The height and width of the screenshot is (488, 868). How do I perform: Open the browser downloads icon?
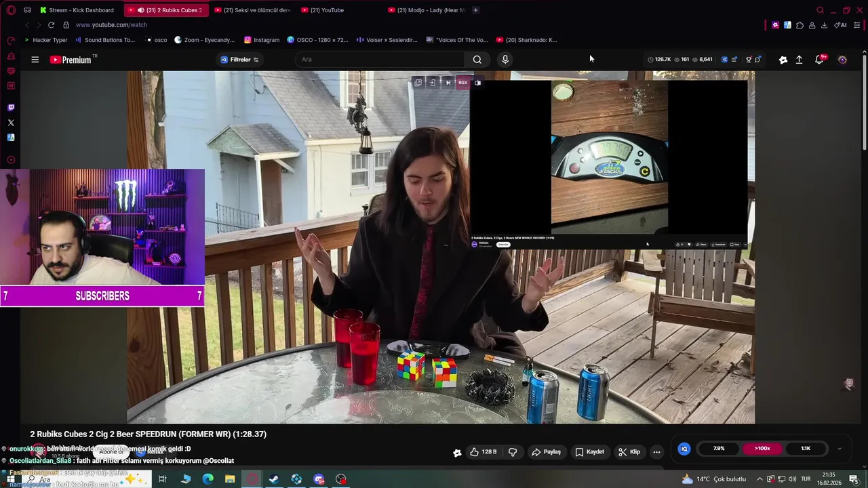824,25
